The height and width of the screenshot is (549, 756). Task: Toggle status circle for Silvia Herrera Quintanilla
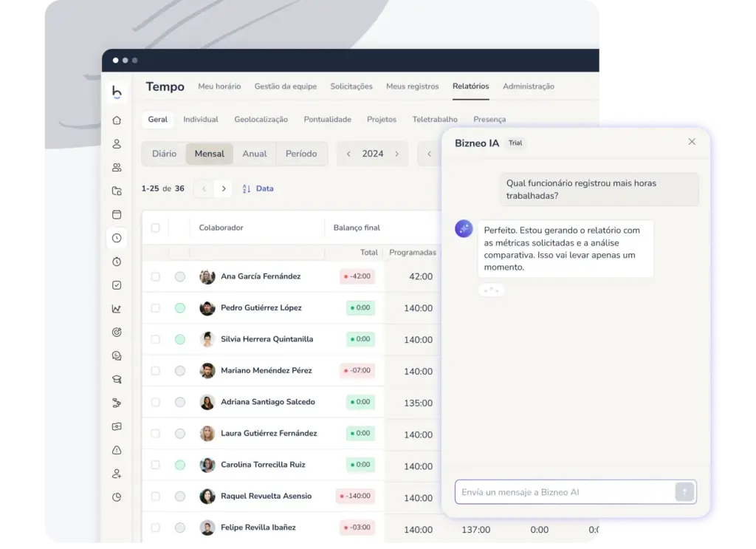click(x=180, y=339)
